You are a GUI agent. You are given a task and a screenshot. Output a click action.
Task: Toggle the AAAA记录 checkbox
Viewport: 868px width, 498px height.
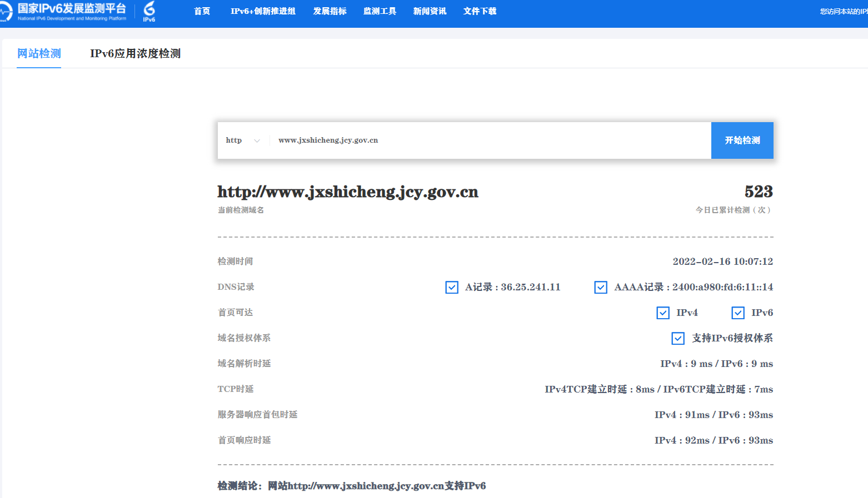click(x=601, y=287)
